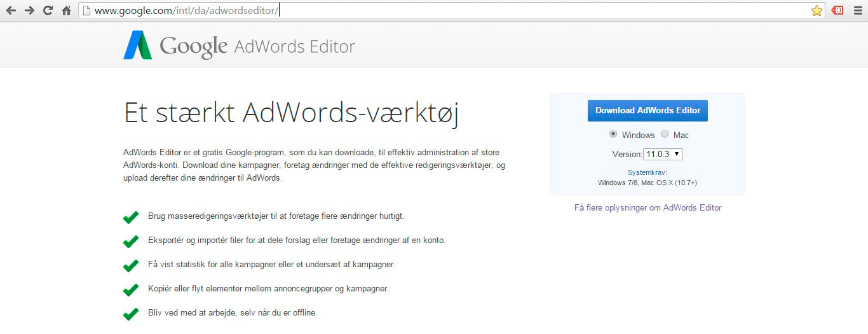This screenshot has height=334, width=868.
Task: Click into the address bar URL field
Action: pyautogui.click(x=445, y=11)
